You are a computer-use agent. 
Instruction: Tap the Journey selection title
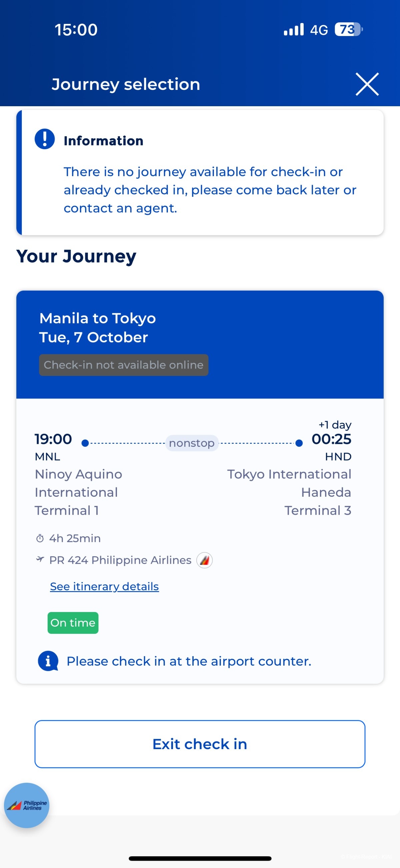tap(126, 84)
